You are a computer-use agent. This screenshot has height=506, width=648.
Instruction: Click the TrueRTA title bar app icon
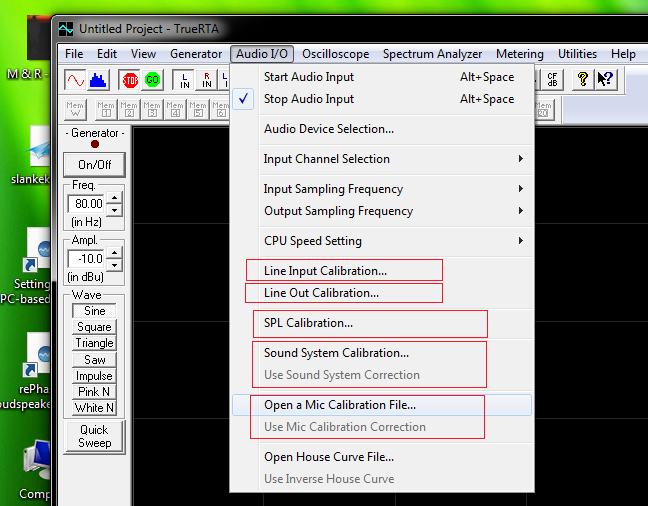(x=66, y=29)
